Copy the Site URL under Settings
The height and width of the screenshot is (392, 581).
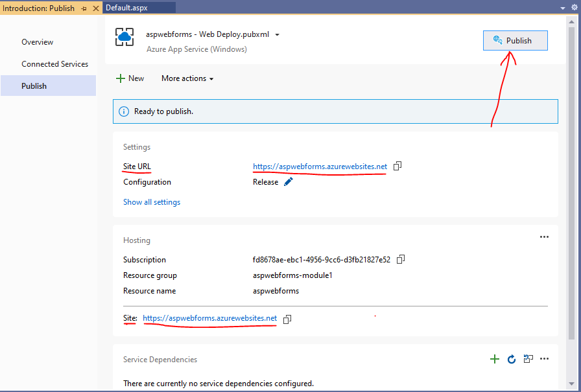(x=397, y=167)
